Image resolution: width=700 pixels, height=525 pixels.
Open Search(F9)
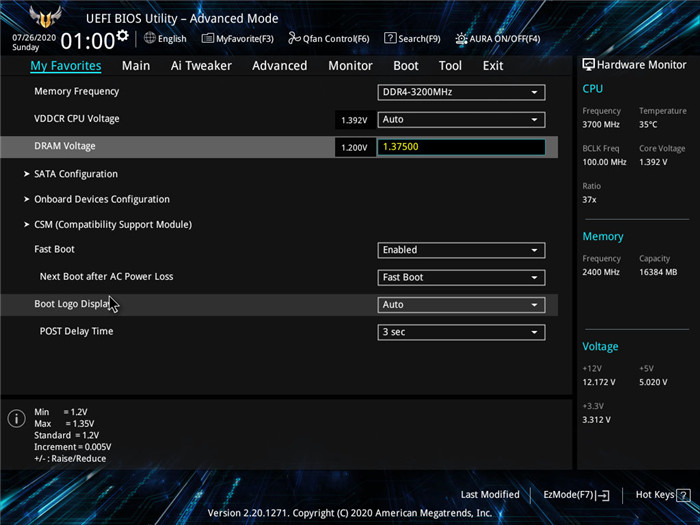(x=412, y=39)
